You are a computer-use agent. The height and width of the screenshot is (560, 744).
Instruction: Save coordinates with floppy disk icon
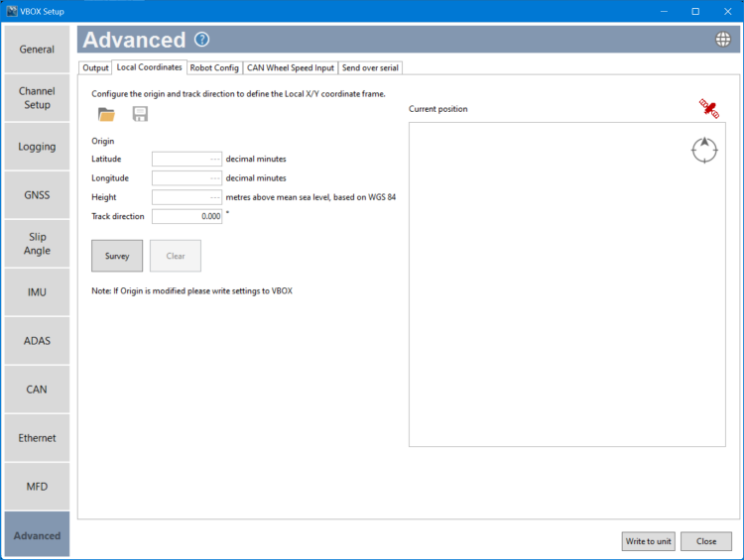(x=140, y=114)
